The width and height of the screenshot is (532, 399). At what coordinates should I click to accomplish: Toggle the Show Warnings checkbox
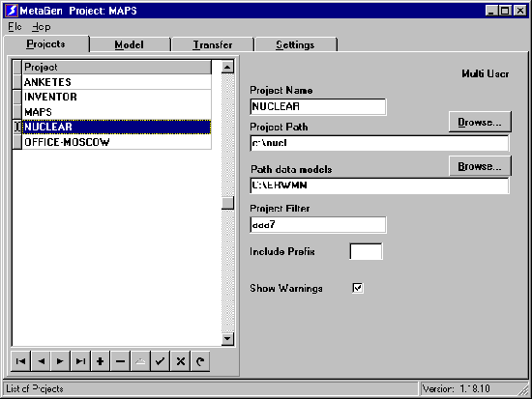358,288
